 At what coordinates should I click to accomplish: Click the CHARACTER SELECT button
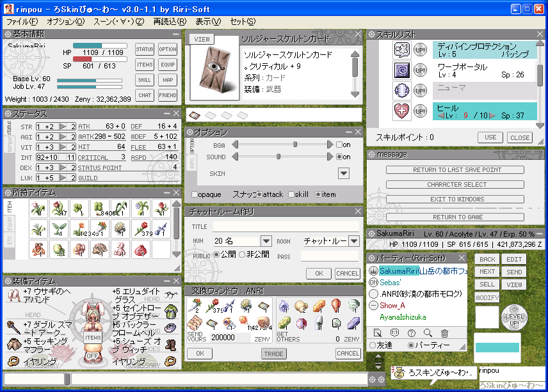point(455,184)
